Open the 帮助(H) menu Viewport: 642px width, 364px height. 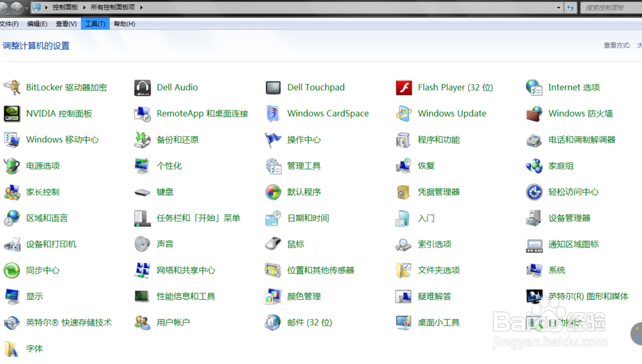pyautogui.click(x=125, y=24)
